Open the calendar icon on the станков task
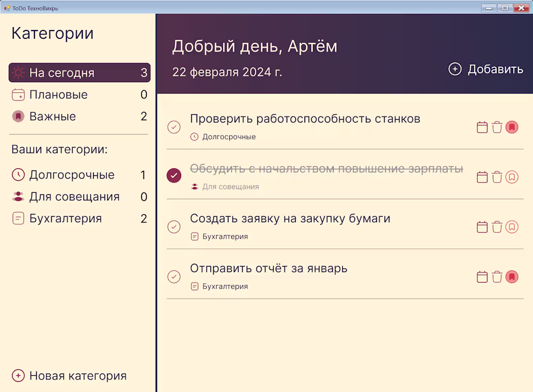The height and width of the screenshot is (392, 533). coord(482,127)
